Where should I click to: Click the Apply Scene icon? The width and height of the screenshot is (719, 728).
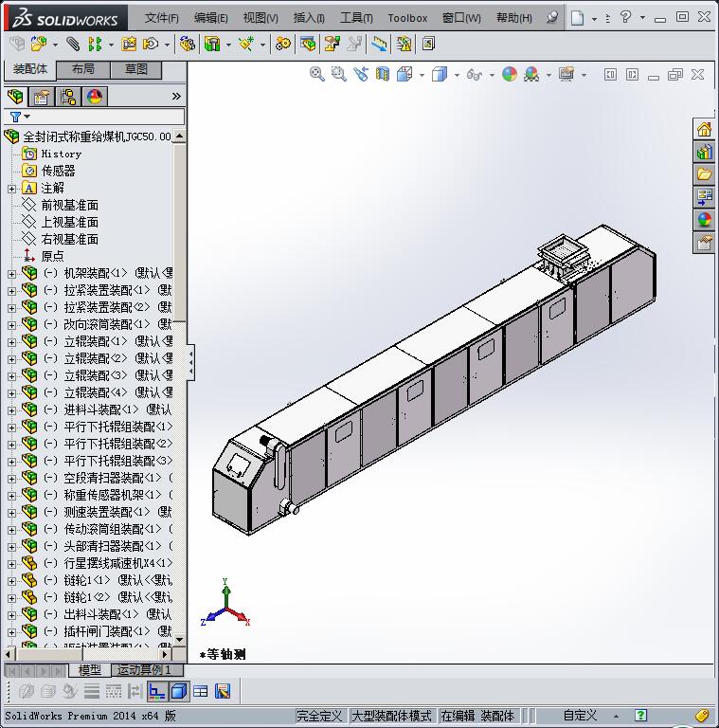pos(531,74)
